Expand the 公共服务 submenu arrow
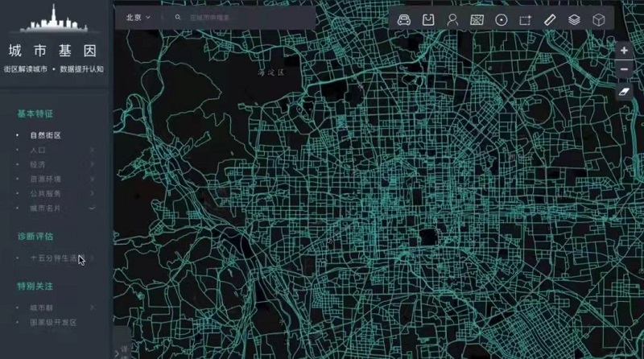The width and height of the screenshot is (644, 359). [93, 193]
